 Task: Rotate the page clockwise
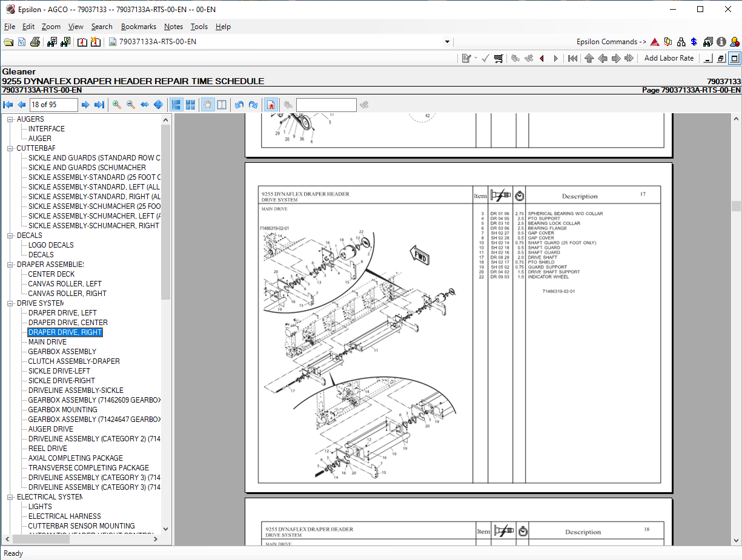point(253,105)
